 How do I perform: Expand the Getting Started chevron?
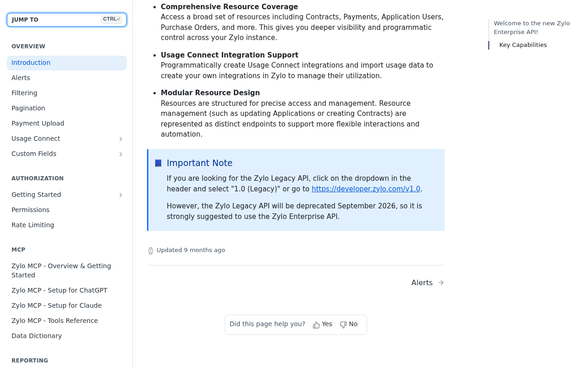pos(121,195)
